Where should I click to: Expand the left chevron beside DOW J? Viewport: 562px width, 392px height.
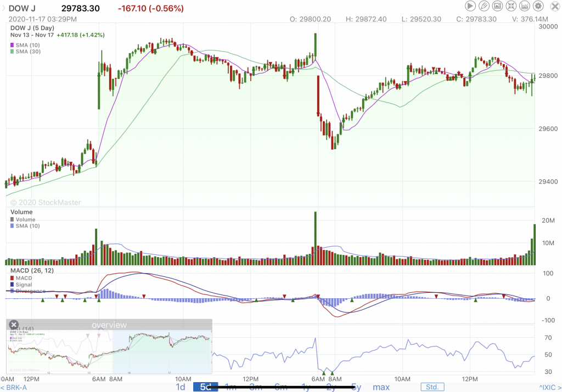point(3,9)
